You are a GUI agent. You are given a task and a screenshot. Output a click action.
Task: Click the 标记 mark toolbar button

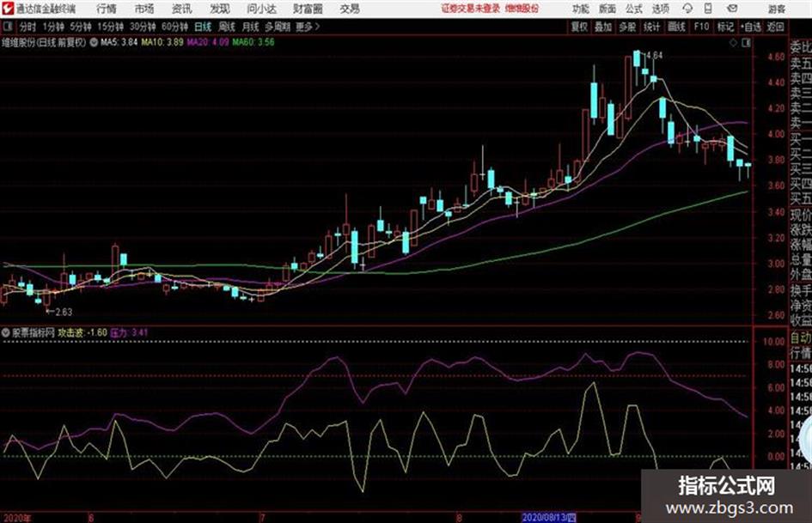tap(725, 27)
